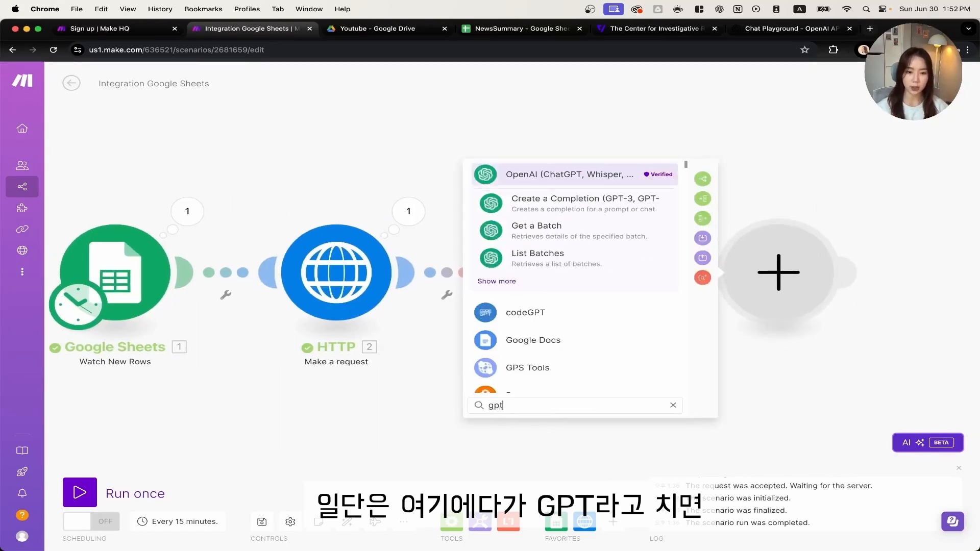Image resolution: width=980 pixels, height=551 pixels.
Task: Select the HTTP Make a request module
Action: click(336, 272)
